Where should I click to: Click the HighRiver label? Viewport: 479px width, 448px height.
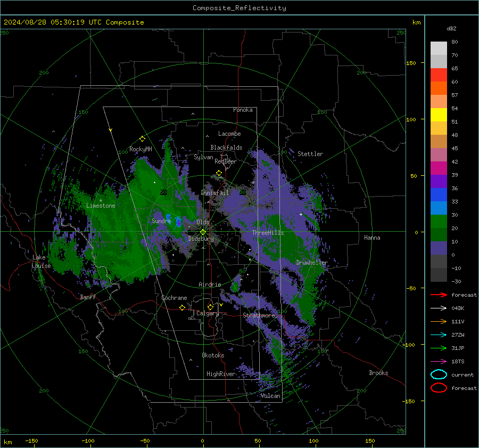point(221,374)
